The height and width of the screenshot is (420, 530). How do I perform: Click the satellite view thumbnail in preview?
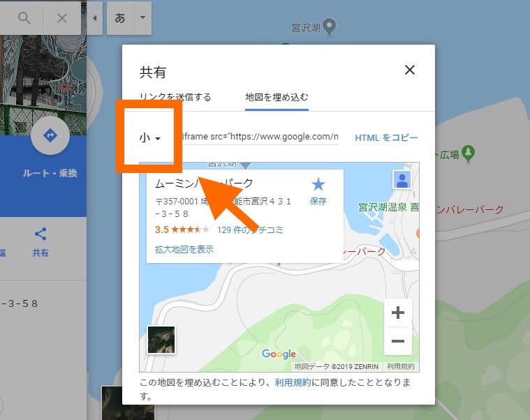click(x=161, y=340)
